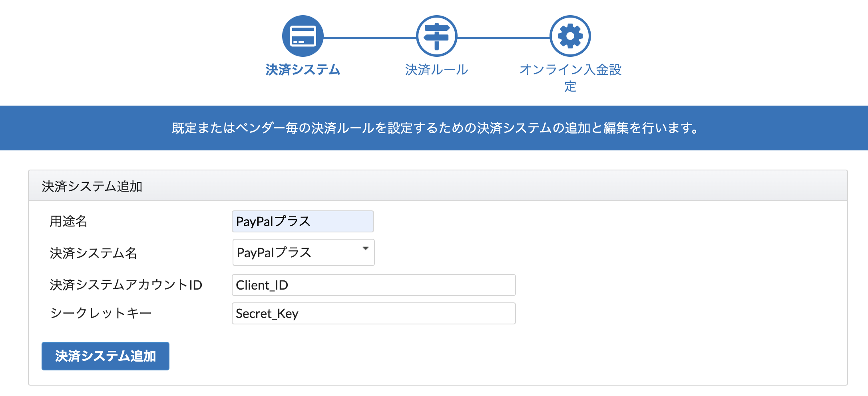Click the 決済システム名 field label
Screen dimensions: 868x396
93,253
